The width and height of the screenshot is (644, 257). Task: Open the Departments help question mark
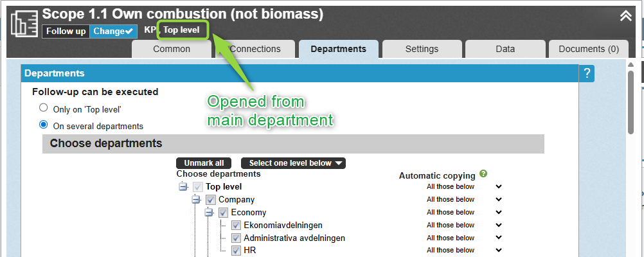click(x=586, y=74)
